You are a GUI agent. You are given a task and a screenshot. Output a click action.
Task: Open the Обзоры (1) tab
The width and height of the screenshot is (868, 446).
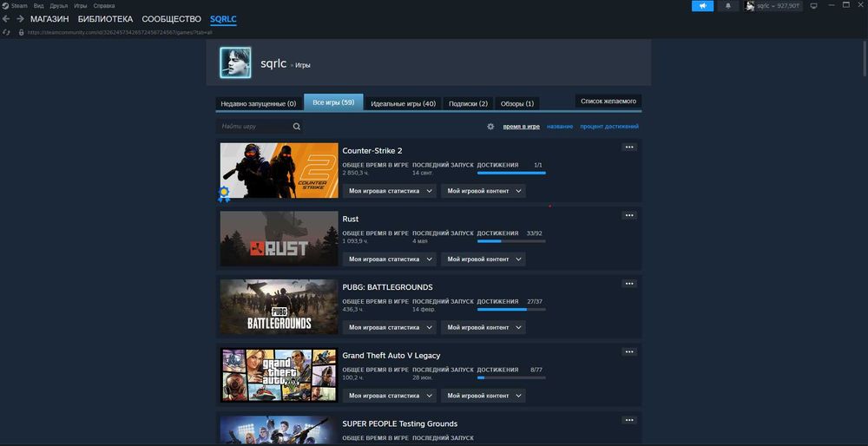[517, 103]
